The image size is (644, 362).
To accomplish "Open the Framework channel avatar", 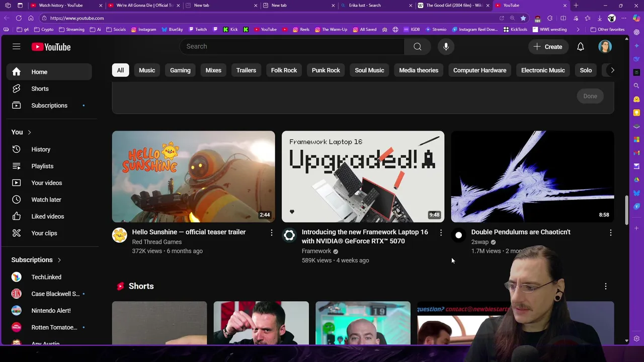I will point(289,235).
